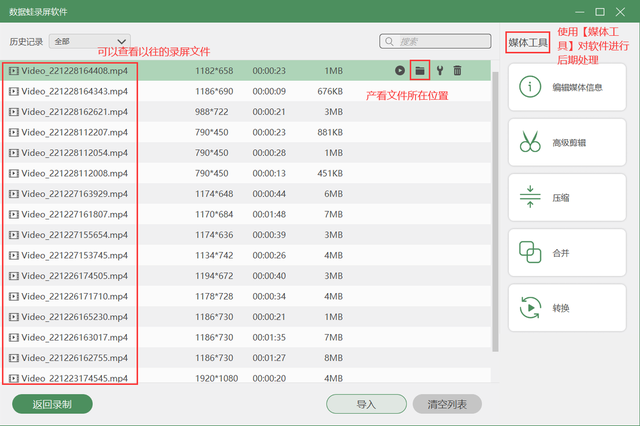Select row Video_221226165230.mp4
Viewport: 640px width, 426px height.
(246, 317)
